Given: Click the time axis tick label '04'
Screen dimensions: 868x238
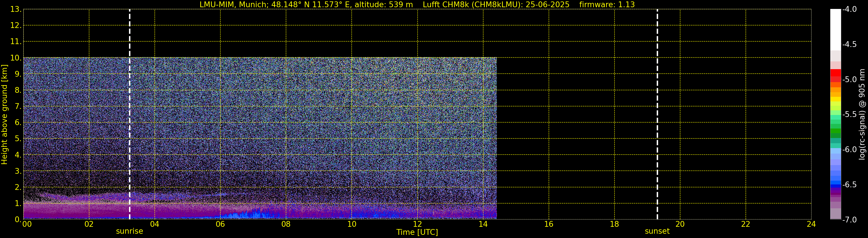Looking at the screenshot, I should point(155,224).
